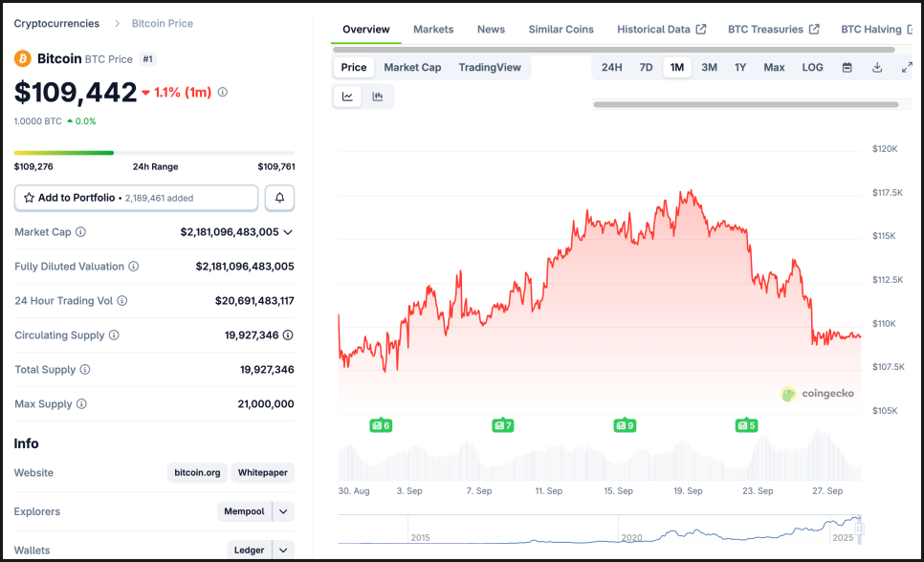Open the Overview tab
The width and height of the screenshot is (924, 562).
point(366,30)
